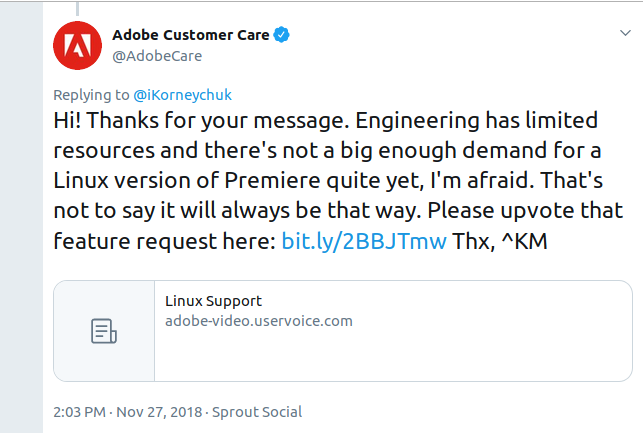Click the gray left margin strip

pyautogui.click(x=21, y=217)
